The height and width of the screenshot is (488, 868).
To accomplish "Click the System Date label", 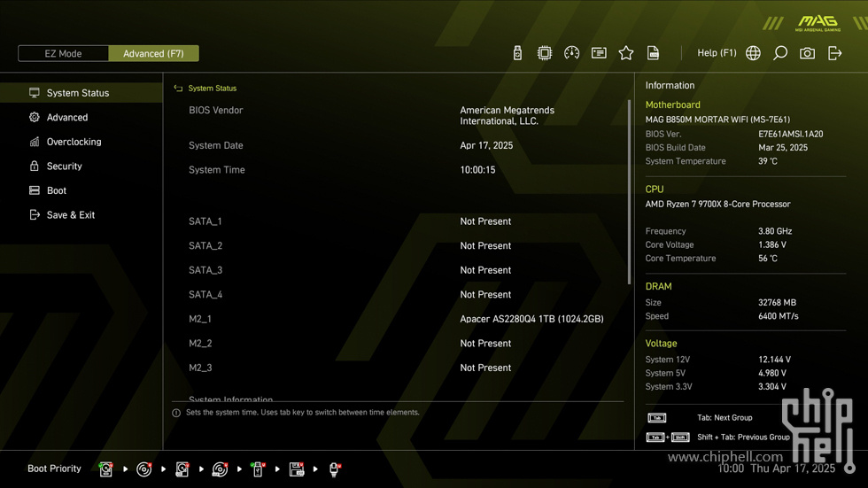I will (x=216, y=145).
